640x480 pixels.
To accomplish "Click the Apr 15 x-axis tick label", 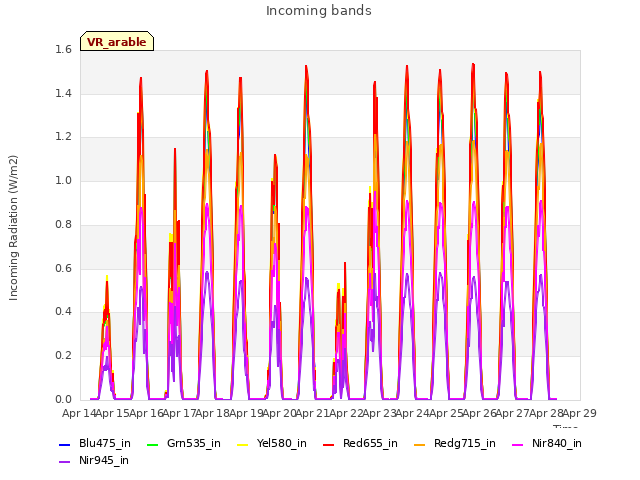I will tap(112, 413).
